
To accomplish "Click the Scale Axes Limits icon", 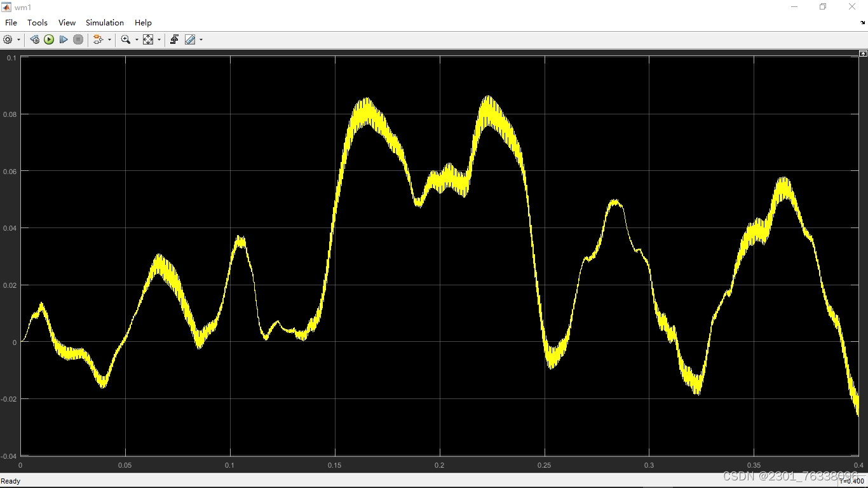I will click(148, 39).
